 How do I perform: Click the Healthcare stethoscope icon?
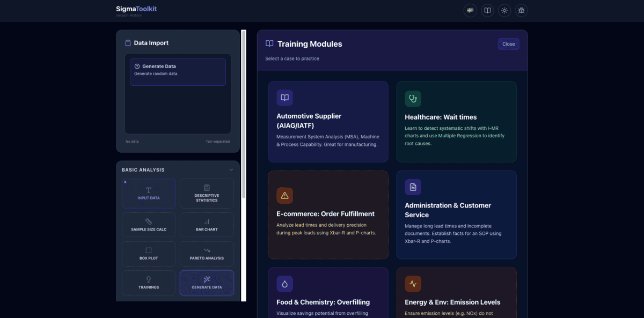(413, 99)
